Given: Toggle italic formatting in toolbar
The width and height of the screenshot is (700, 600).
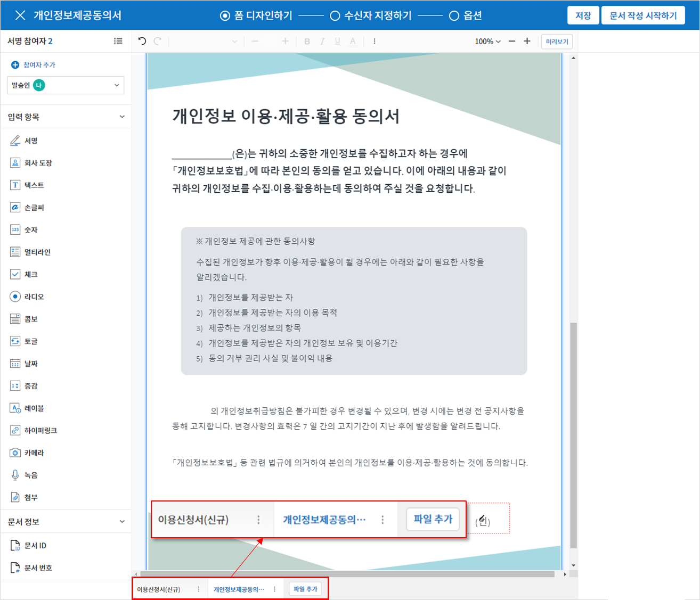Looking at the screenshot, I should click(322, 42).
